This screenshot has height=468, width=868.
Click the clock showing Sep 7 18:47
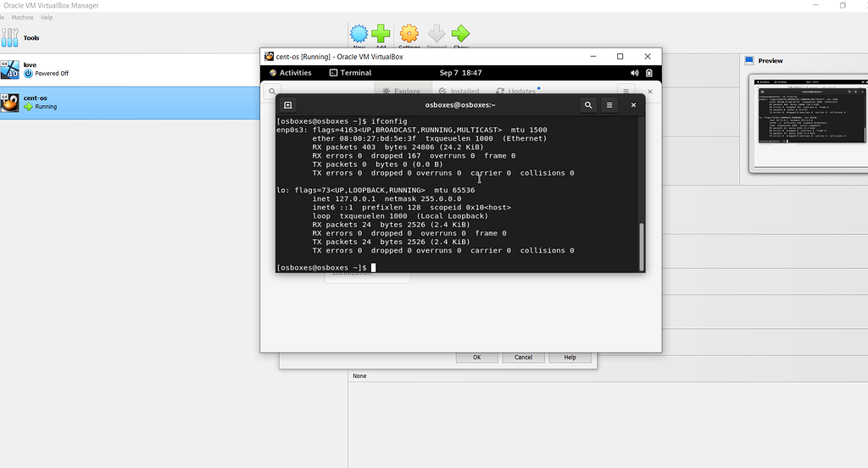[460, 73]
